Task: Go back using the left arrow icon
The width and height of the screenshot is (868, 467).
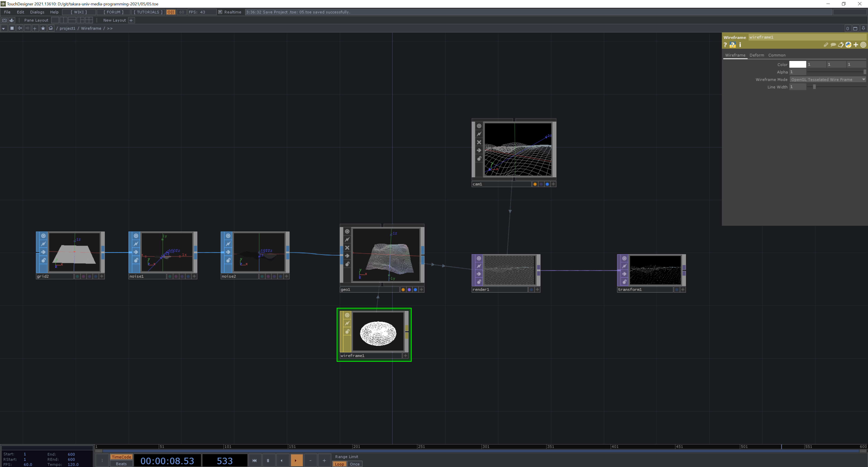Action: (x=19, y=28)
